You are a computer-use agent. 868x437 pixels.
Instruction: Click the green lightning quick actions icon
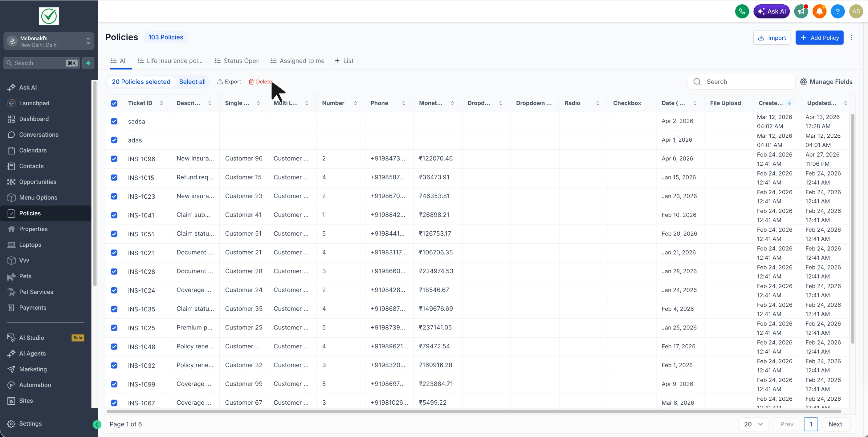pos(88,63)
